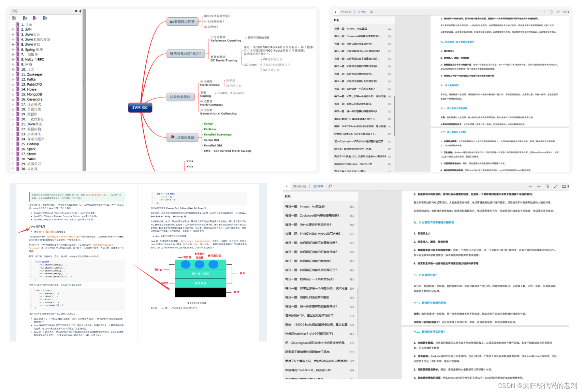Click the full-screen arrows icon in the larger viewer
The width and height of the screenshot is (582, 392).
pos(556,186)
